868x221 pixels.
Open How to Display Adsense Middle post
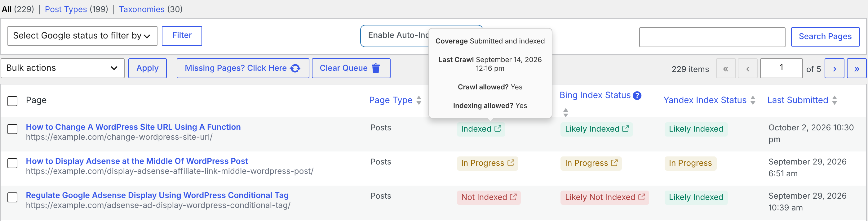pyautogui.click(x=137, y=161)
